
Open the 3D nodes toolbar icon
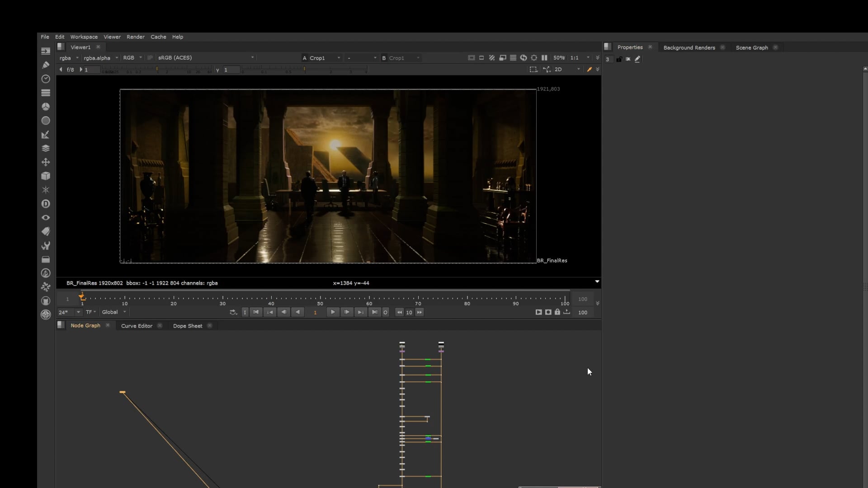point(45,176)
